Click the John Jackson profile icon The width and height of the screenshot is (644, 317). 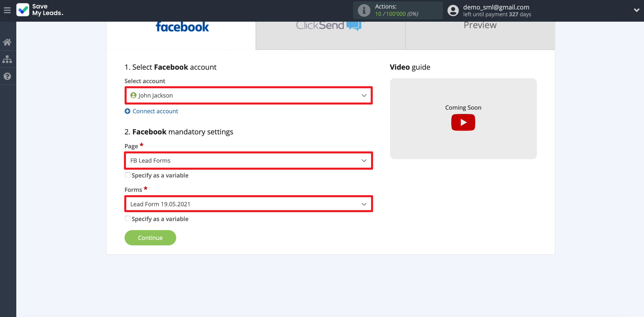pos(133,95)
